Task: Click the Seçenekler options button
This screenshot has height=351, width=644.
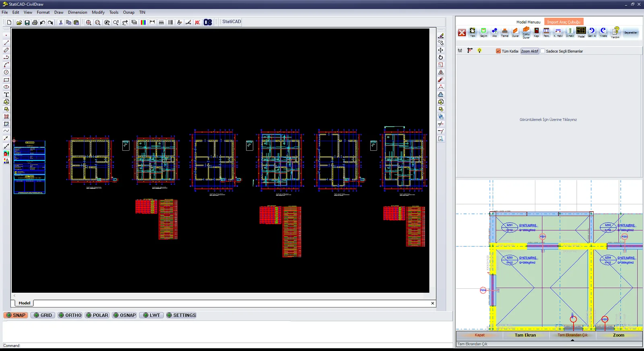Action: coord(631,33)
